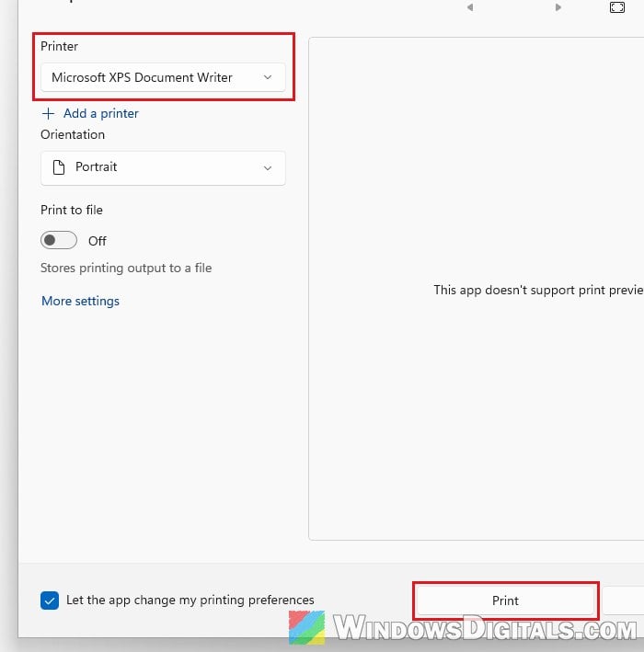The image size is (644, 652).
Task: Click the page icon in the Portrait dropdown
Action: point(59,167)
